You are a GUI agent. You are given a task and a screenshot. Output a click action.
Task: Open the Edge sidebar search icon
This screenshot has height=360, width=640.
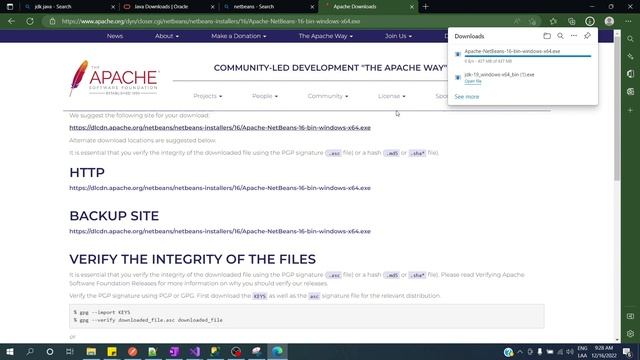click(631, 39)
